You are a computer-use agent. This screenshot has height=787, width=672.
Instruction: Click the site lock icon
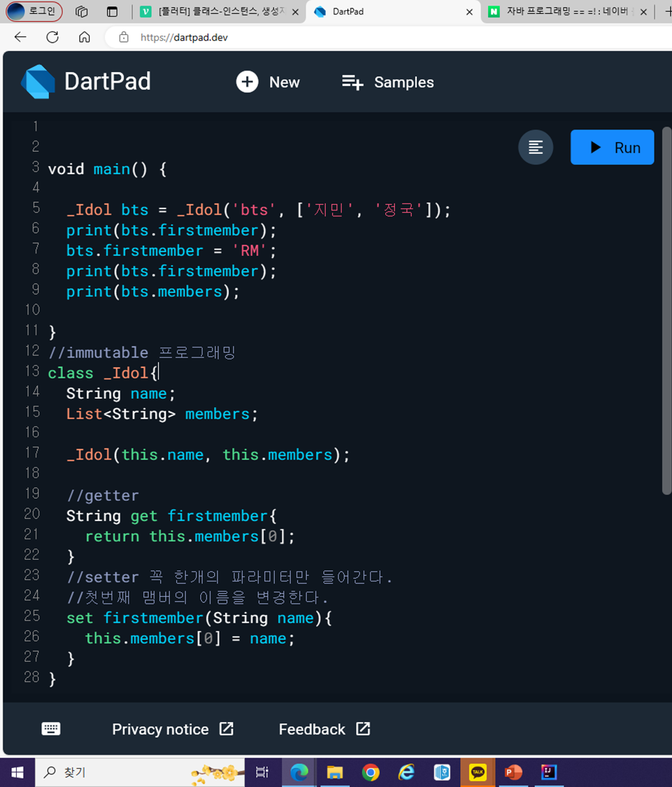[x=124, y=37]
